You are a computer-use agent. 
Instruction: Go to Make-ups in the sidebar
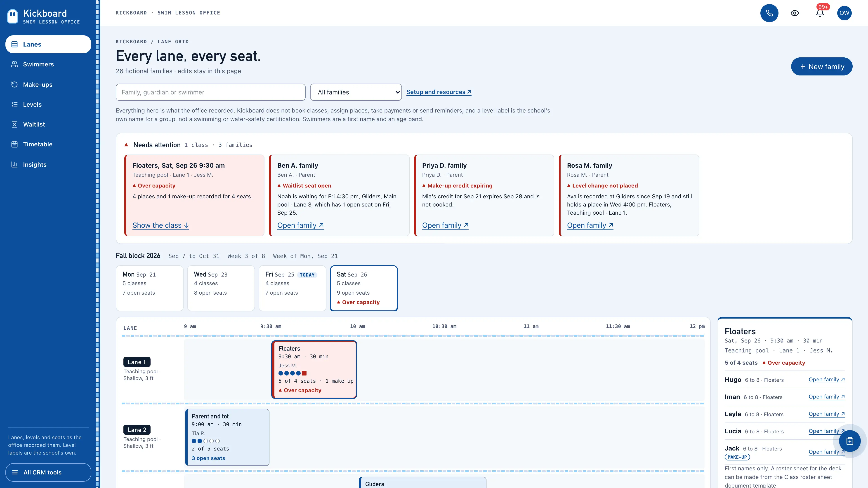[48, 84]
